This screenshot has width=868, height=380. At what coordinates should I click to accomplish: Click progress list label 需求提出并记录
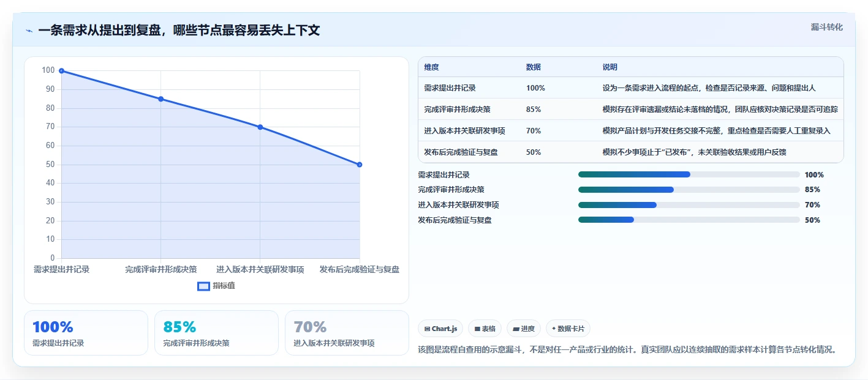tap(444, 174)
